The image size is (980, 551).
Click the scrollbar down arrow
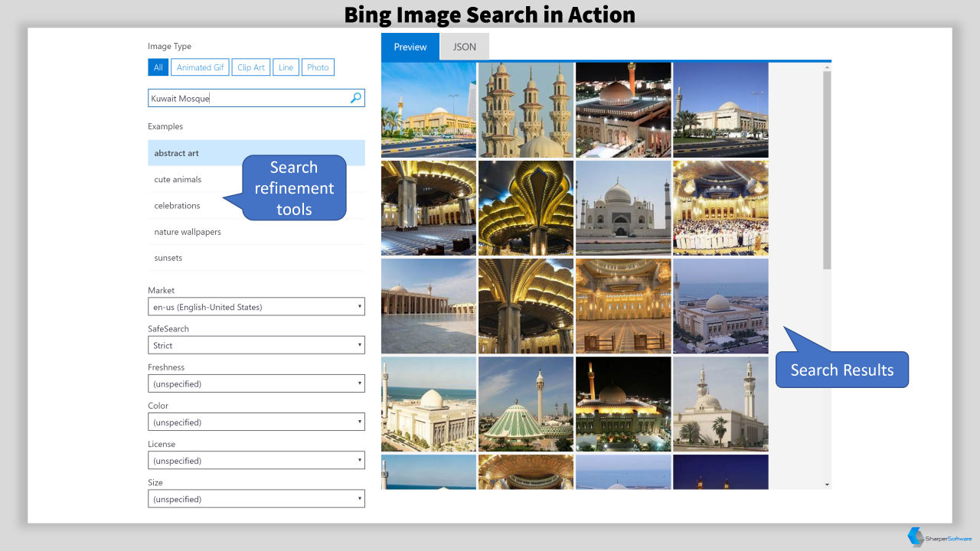pyautogui.click(x=827, y=484)
